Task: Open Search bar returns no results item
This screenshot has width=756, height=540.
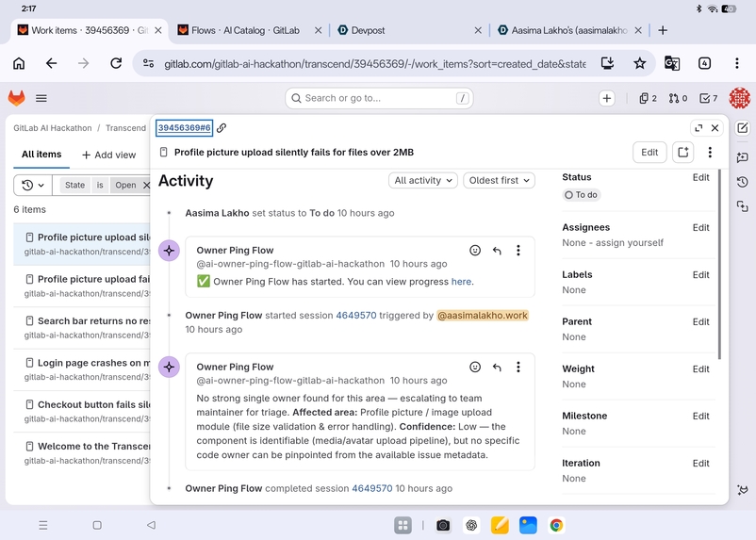Action: [82, 327]
